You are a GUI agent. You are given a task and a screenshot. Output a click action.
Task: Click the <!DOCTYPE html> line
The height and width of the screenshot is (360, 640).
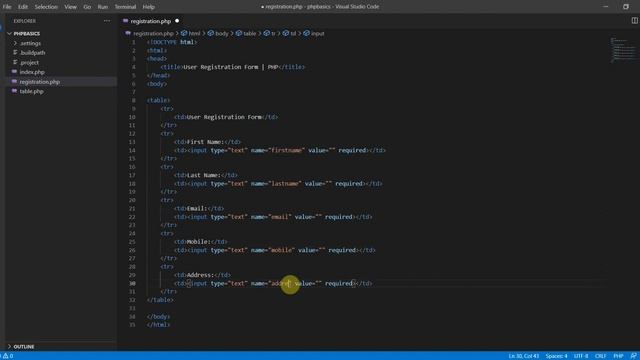pyautogui.click(x=172, y=42)
